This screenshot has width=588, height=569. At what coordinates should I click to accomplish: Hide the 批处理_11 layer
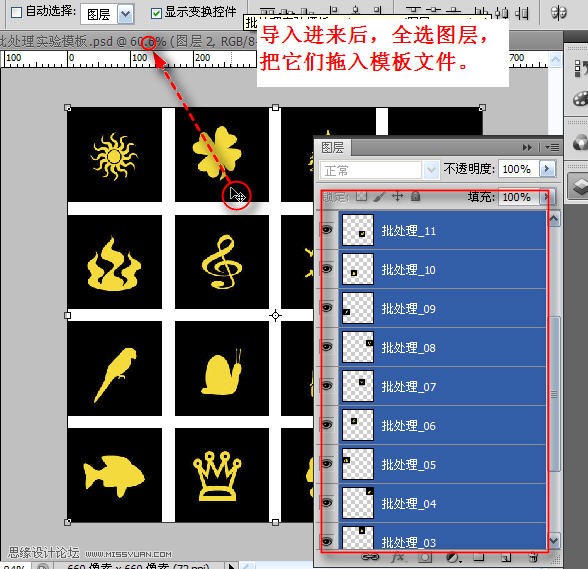pyautogui.click(x=327, y=230)
